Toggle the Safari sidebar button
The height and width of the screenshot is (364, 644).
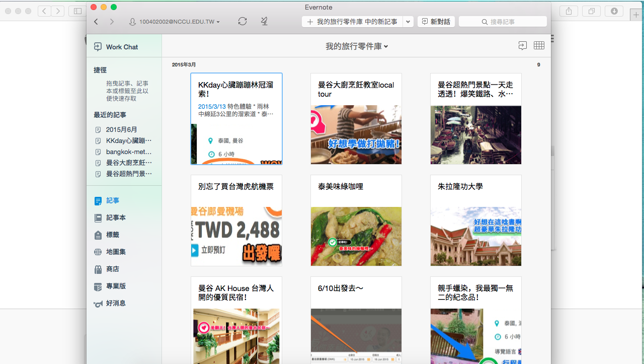pos(77,11)
